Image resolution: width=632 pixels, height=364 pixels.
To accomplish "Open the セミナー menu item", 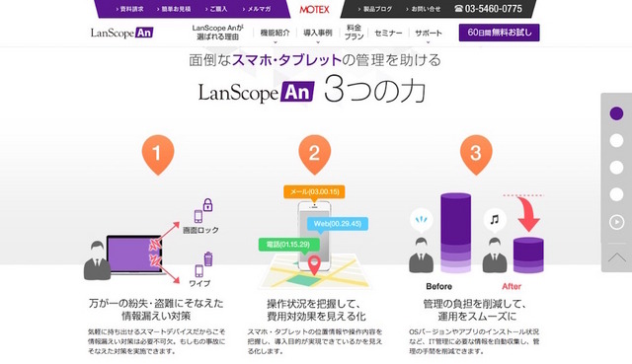I will click(x=388, y=33).
